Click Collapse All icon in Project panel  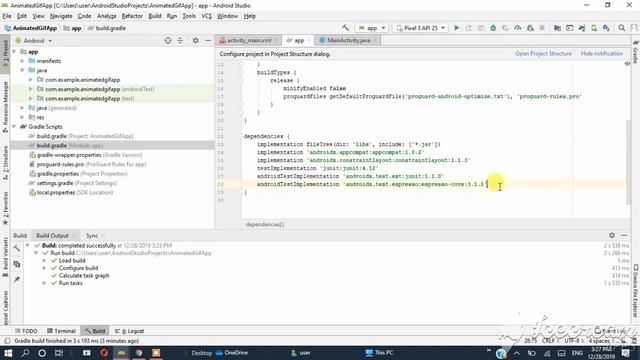point(180,40)
